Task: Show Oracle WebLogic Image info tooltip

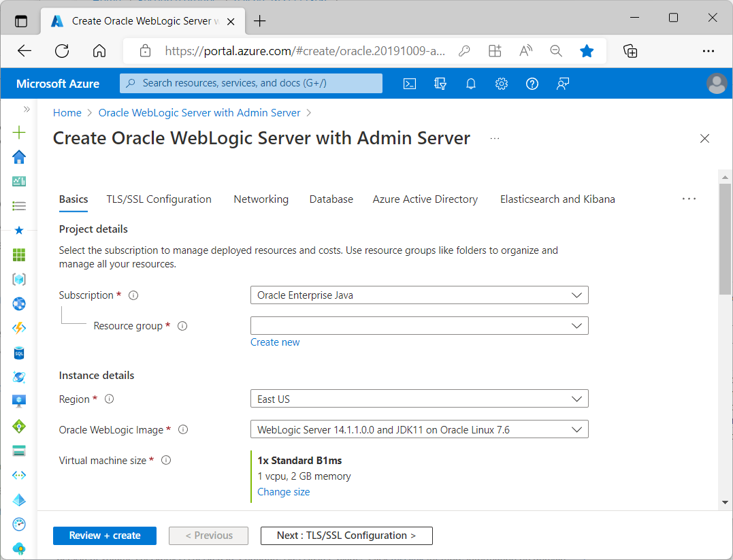Action: [x=183, y=429]
